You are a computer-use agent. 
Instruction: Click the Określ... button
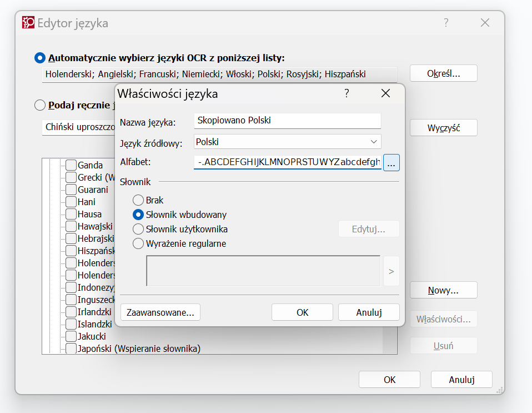point(443,73)
